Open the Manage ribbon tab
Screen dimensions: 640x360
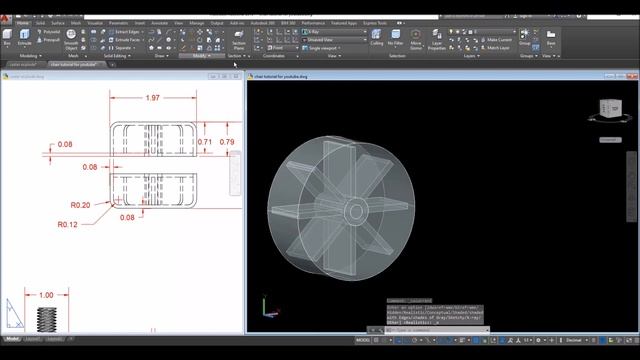[196, 23]
